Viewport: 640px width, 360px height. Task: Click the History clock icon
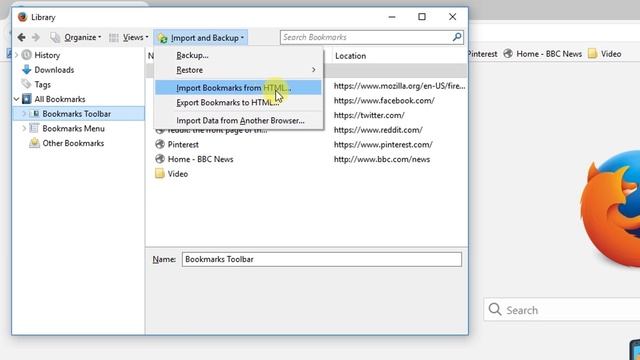27,55
